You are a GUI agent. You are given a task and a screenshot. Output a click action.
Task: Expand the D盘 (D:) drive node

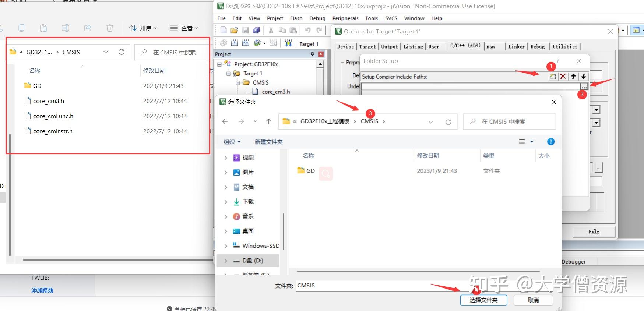(x=226, y=261)
